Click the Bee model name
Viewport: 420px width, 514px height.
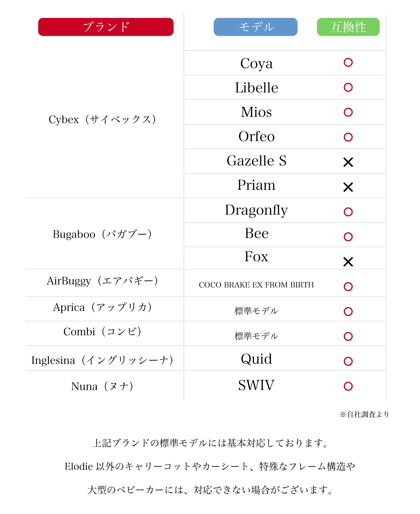pyautogui.click(x=256, y=234)
